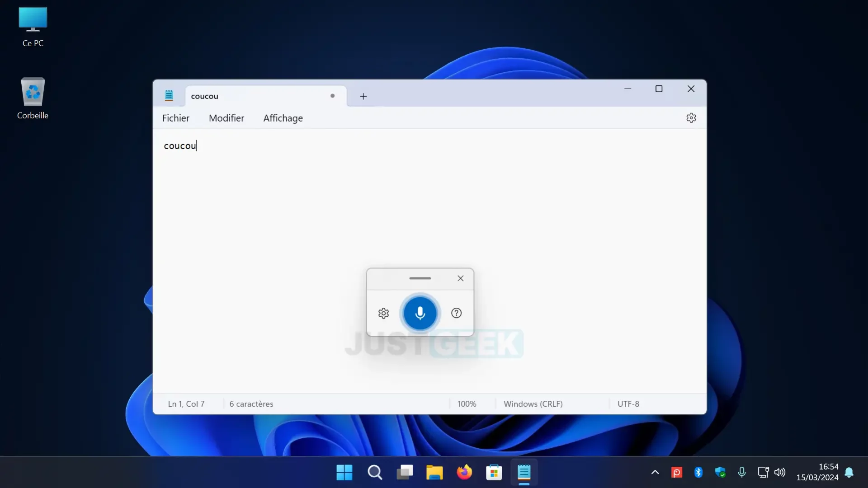The image size is (868, 488).
Task: Open Task View from taskbar
Action: coord(405,473)
